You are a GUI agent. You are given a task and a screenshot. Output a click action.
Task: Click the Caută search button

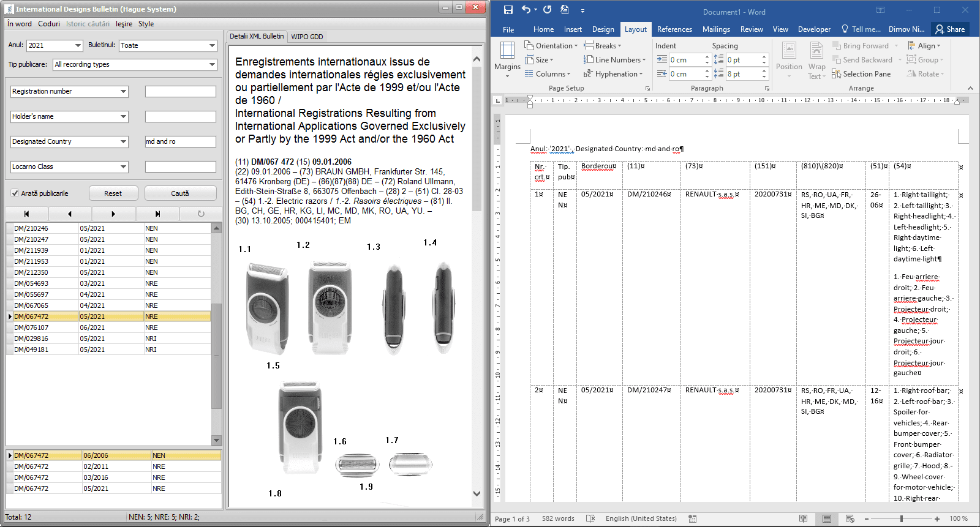(180, 193)
